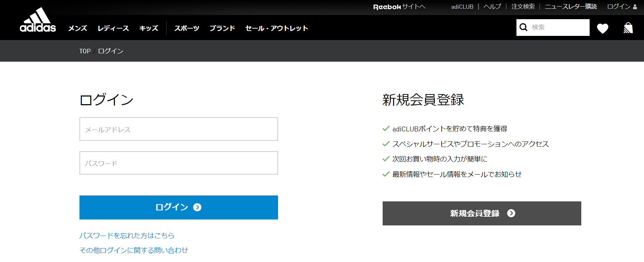Go to Reebok サイトへ link

pos(399,7)
